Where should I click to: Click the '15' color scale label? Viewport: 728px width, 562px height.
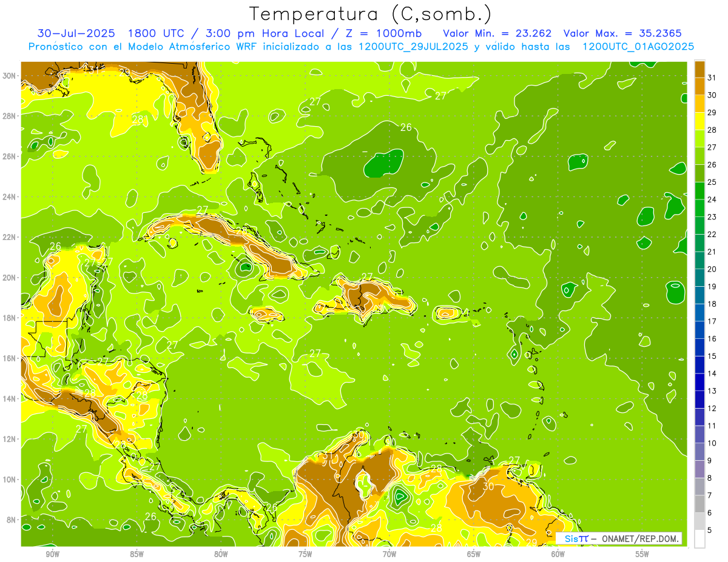(x=712, y=356)
